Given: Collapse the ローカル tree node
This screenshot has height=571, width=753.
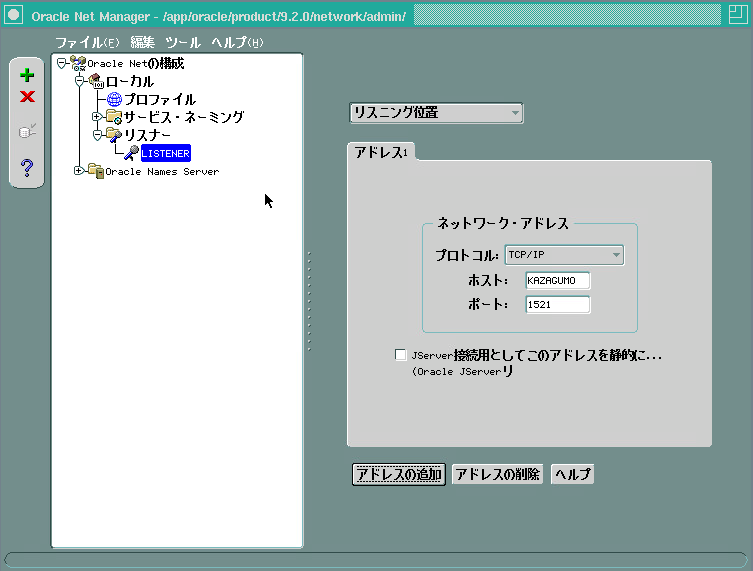Looking at the screenshot, I should [80, 81].
